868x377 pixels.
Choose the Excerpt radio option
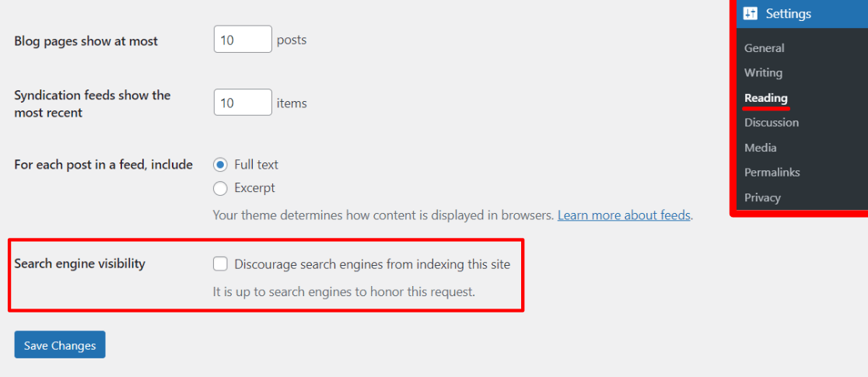220,188
